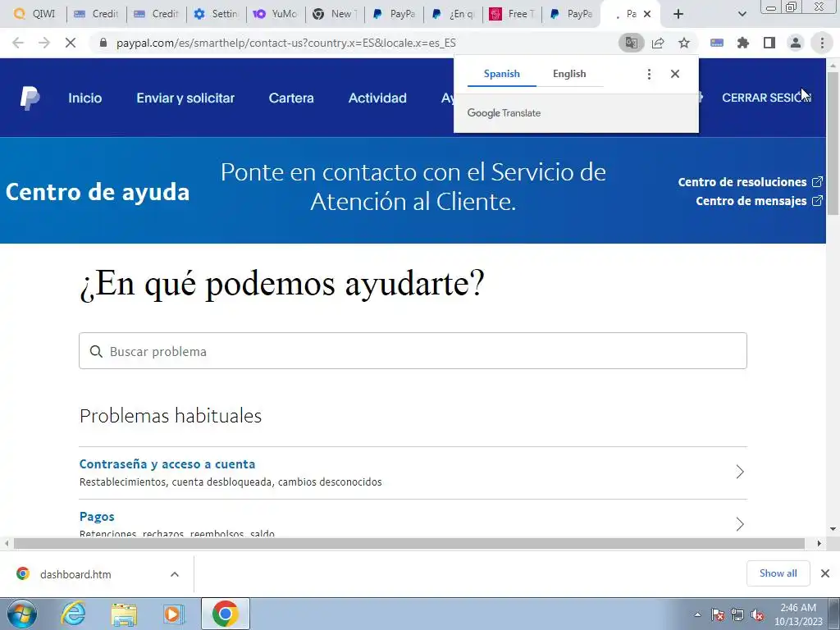Go back to previous page

coord(18,43)
